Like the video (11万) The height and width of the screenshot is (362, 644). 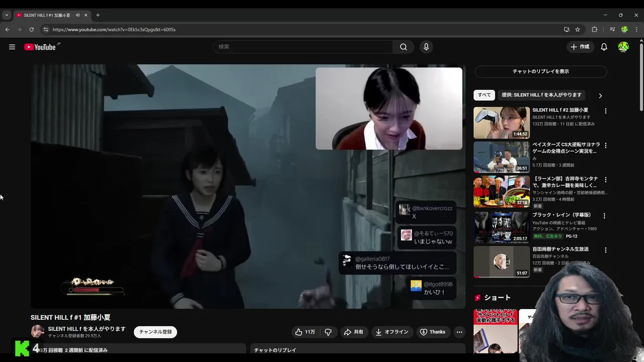coord(305,332)
